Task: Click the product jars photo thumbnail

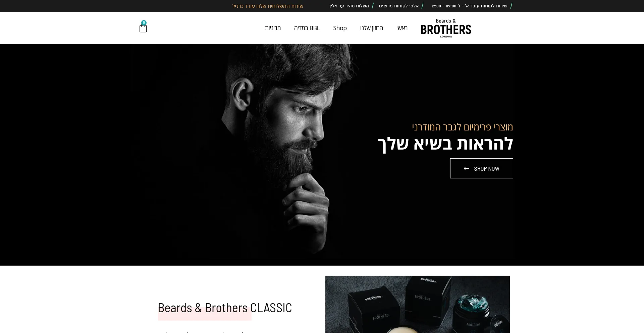Action: coord(418,304)
